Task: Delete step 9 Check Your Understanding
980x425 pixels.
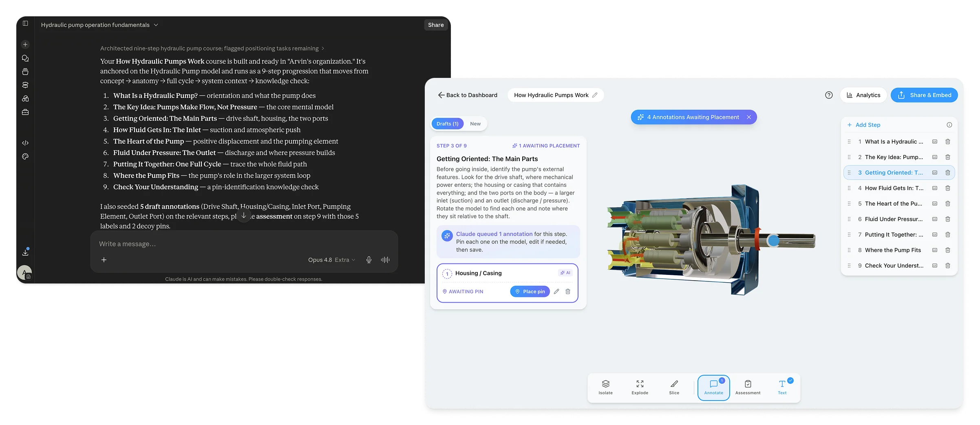Action: pos(948,266)
